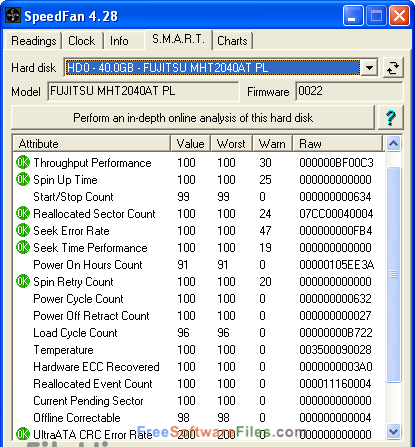Switch to the Clock tab

tap(82, 41)
